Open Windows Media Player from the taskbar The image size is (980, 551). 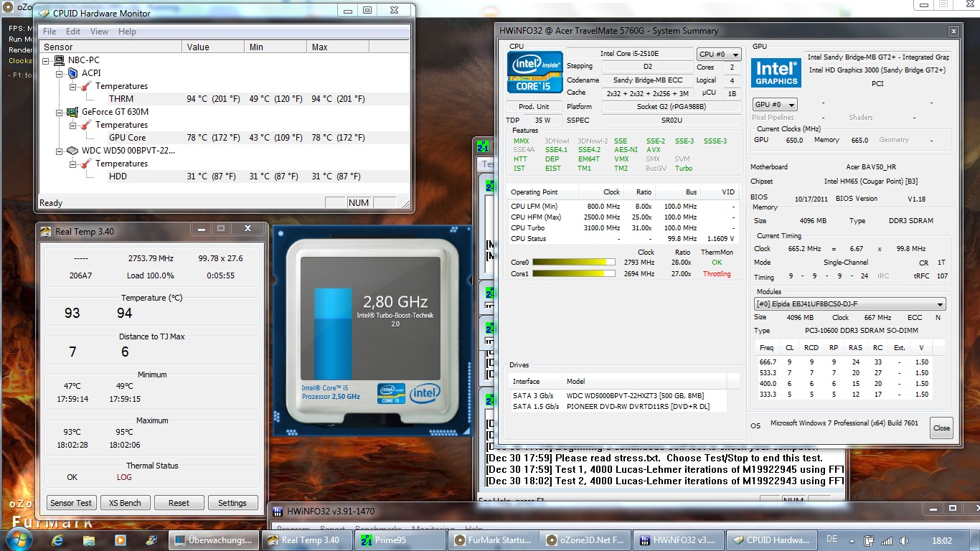coord(121,540)
